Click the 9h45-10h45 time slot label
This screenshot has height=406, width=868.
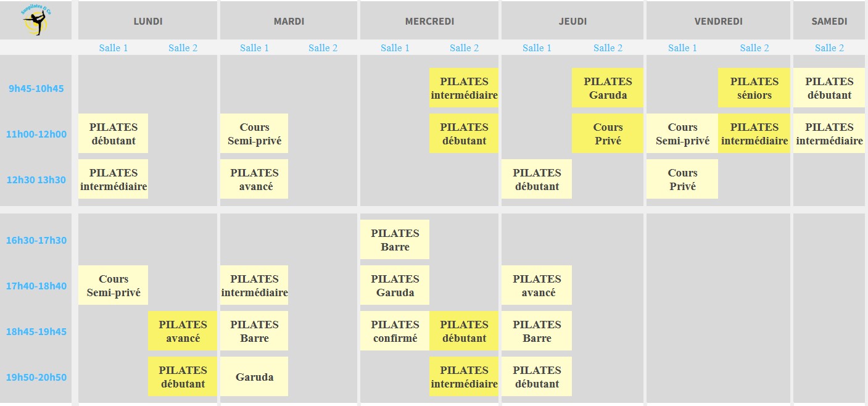pyautogui.click(x=36, y=88)
